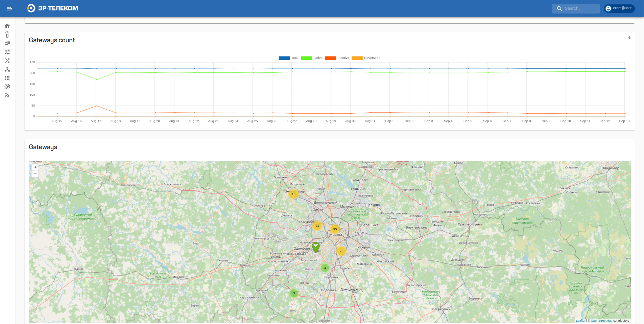Open the Leaflet attribution link
644x324 pixels.
[580, 321]
